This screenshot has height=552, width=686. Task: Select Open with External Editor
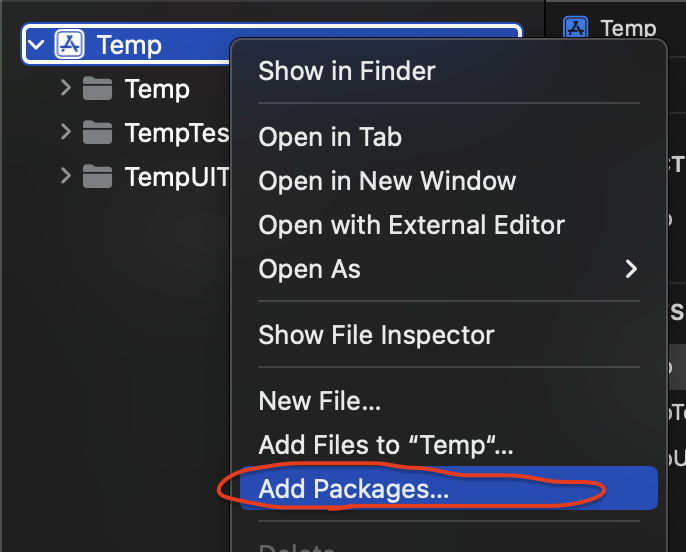(411, 225)
